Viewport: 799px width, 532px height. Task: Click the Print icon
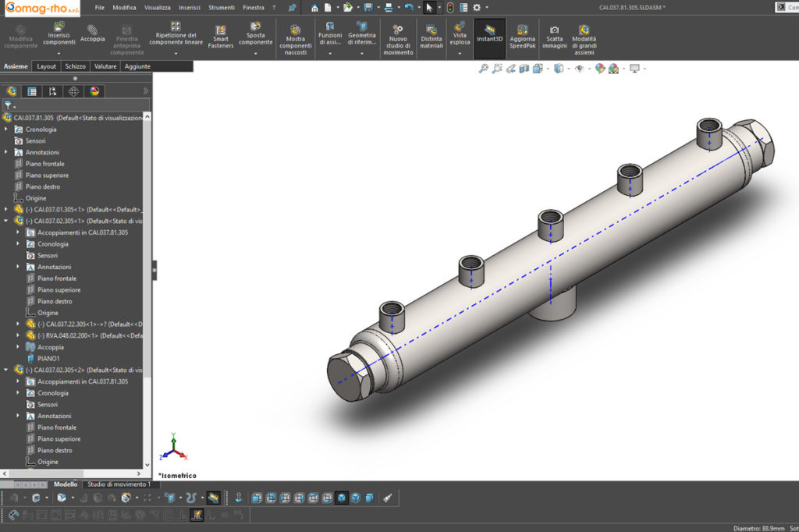click(389, 8)
